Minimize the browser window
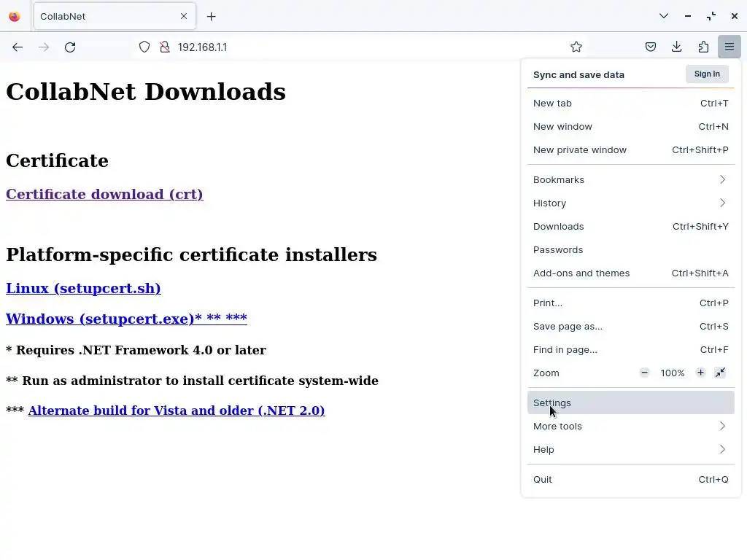Image resolution: width=747 pixels, height=560 pixels. 687,16
